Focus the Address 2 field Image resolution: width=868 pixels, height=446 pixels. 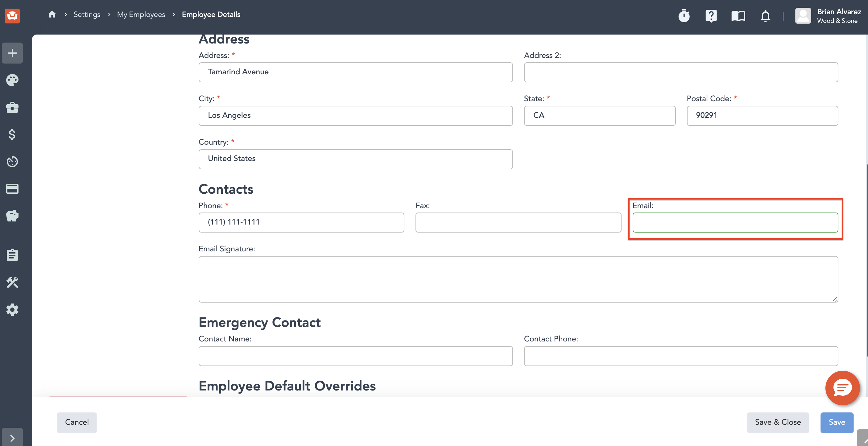681,72
